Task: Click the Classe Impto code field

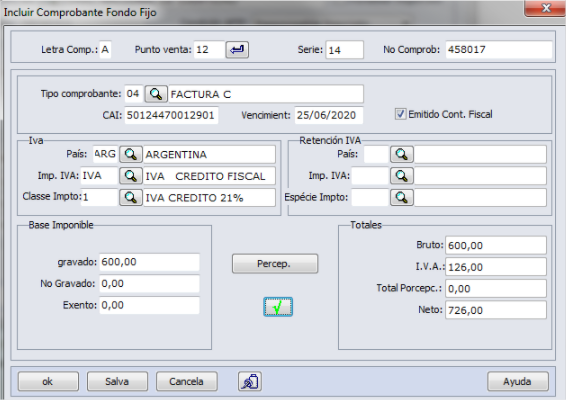Action: (x=99, y=197)
